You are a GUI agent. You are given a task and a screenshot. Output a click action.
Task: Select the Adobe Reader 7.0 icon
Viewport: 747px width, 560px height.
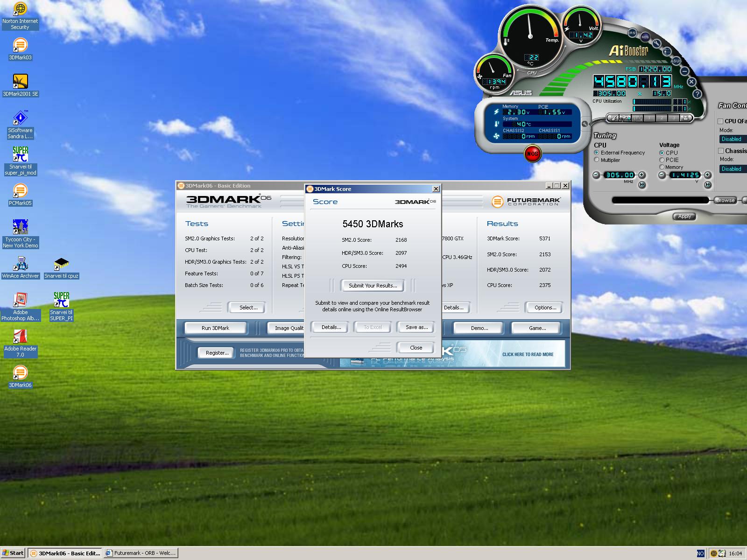(x=20, y=343)
